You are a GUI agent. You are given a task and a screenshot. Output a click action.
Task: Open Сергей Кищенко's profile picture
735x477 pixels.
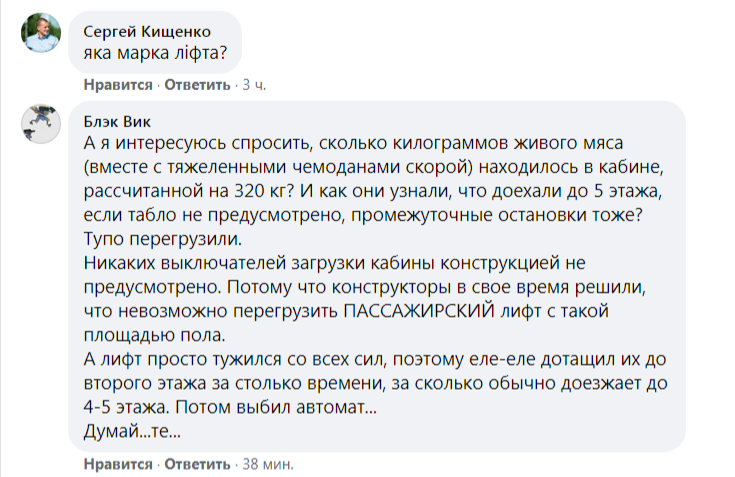[39, 38]
